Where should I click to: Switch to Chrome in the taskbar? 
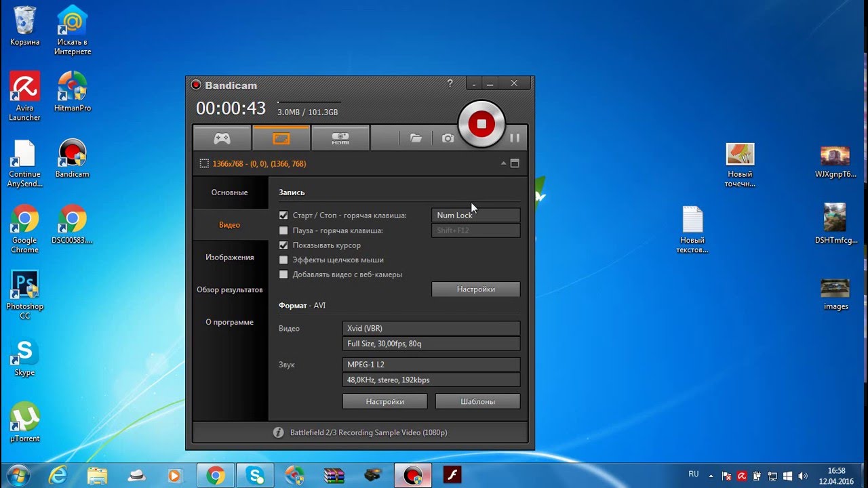coord(216,476)
